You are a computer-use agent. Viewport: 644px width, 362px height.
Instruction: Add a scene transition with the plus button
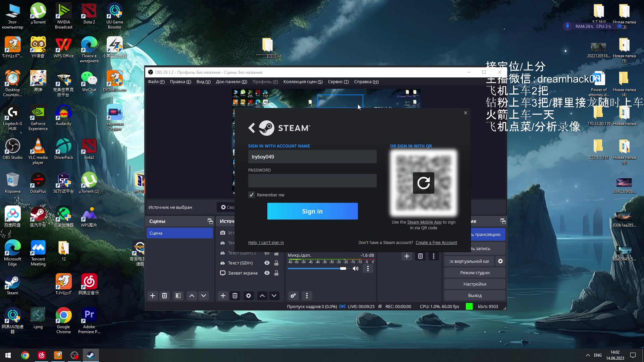(x=407, y=256)
